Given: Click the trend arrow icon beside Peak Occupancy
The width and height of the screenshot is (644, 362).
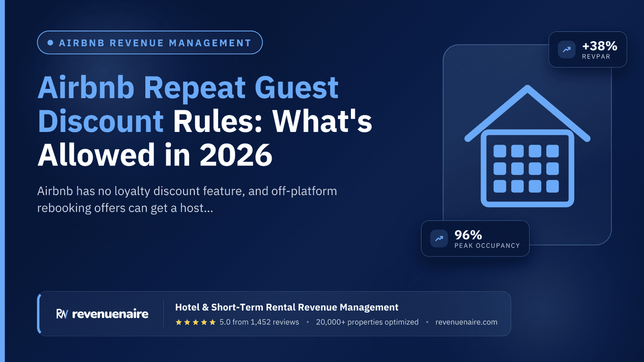Looking at the screenshot, I should (439, 238).
